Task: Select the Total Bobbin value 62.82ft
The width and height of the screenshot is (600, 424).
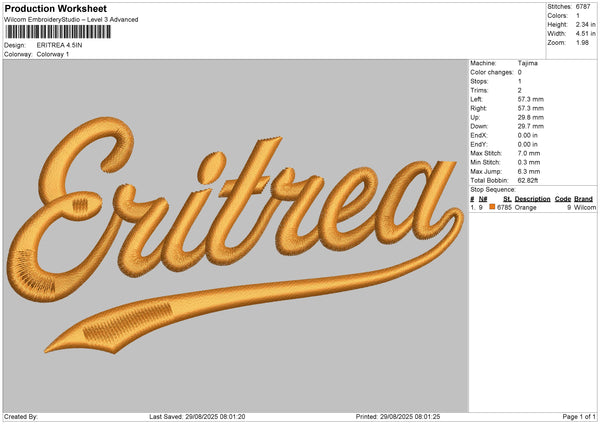Action: click(528, 180)
